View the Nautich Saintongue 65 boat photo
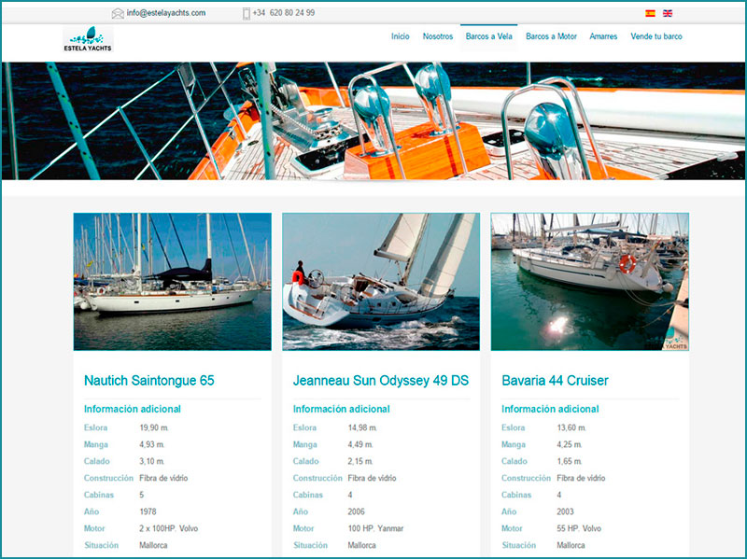The image size is (747, 560). [x=173, y=282]
